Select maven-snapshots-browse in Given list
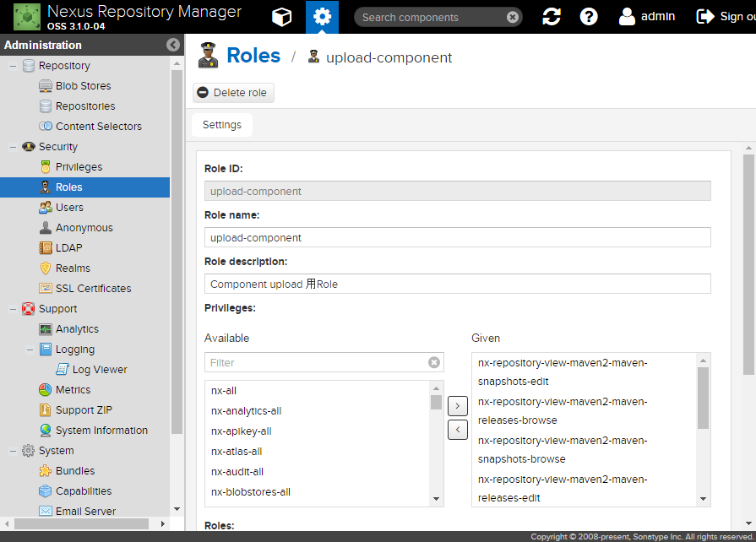756x542 pixels. click(x=584, y=449)
